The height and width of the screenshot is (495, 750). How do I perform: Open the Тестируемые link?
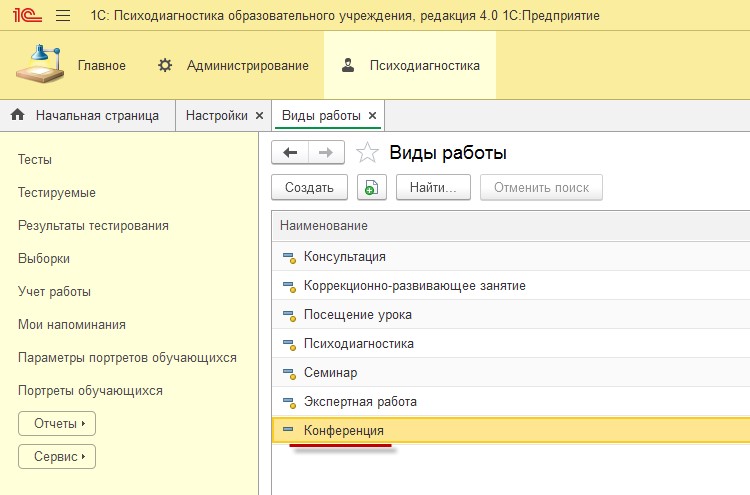(x=56, y=192)
